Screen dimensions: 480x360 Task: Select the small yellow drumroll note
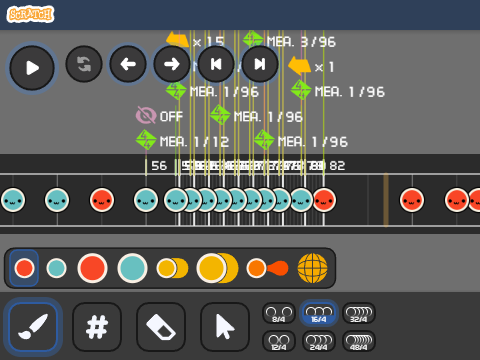pyautogui.click(x=172, y=268)
